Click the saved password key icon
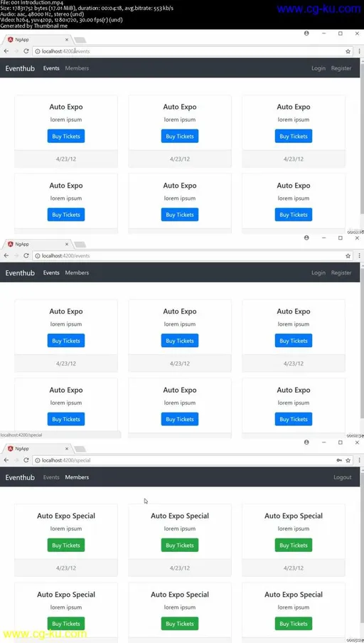The height and width of the screenshot is (643, 364). [339, 460]
